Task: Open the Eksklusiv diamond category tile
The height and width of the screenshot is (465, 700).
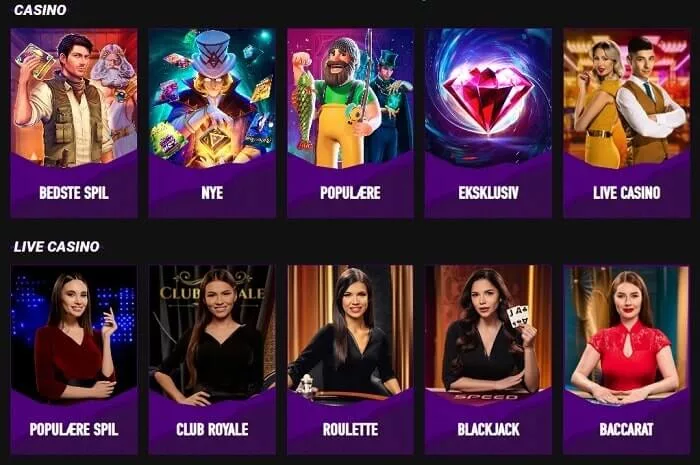Action: [x=488, y=123]
